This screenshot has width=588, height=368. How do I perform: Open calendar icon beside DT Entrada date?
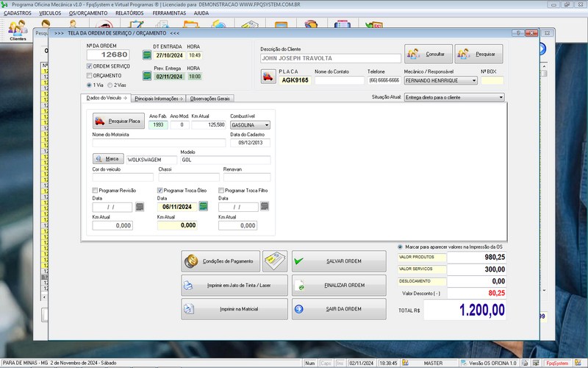(146, 55)
